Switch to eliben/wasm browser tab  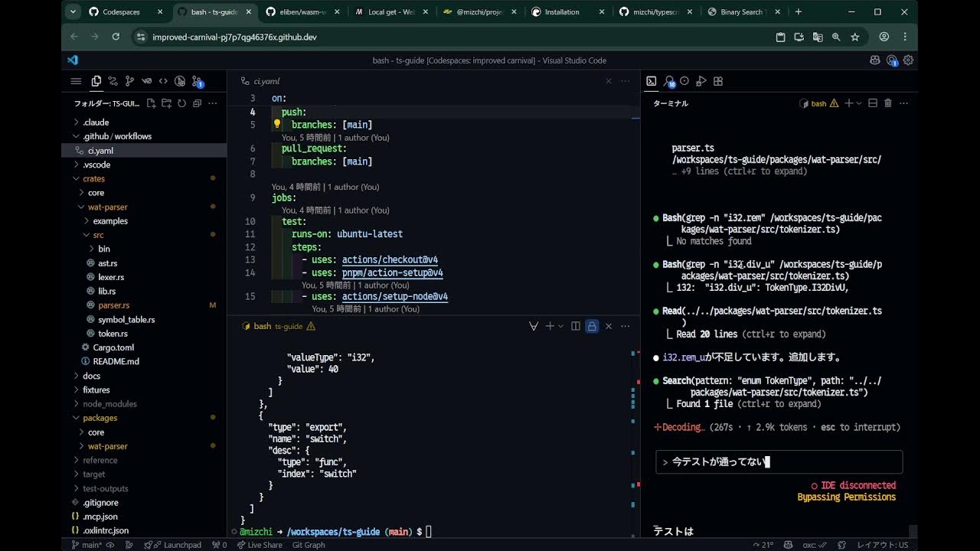(302, 11)
